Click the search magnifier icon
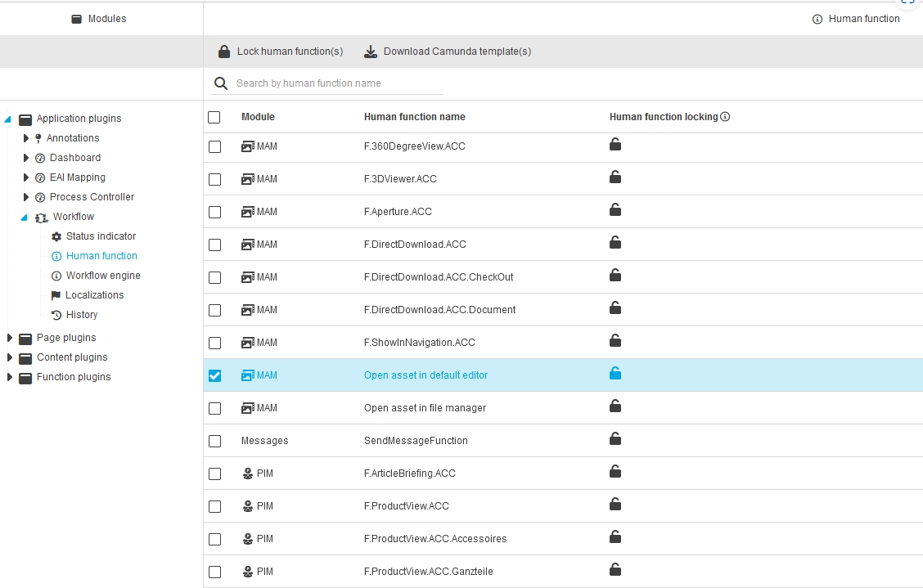Screen dimensions: 923x588 pos(220,83)
